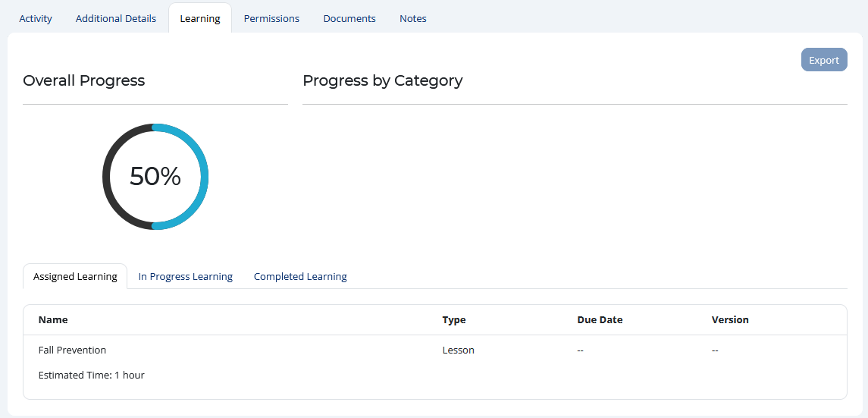
Task: Click the Estimated Time: 1 hour text
Action: 91,376
